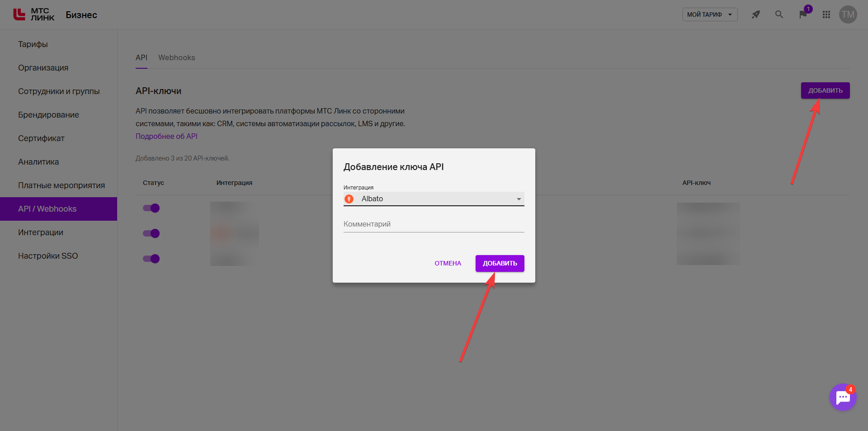Open the search magnifier icon
Screen dimensions: 868x431
pyautogui.click(x=779, y=14)
